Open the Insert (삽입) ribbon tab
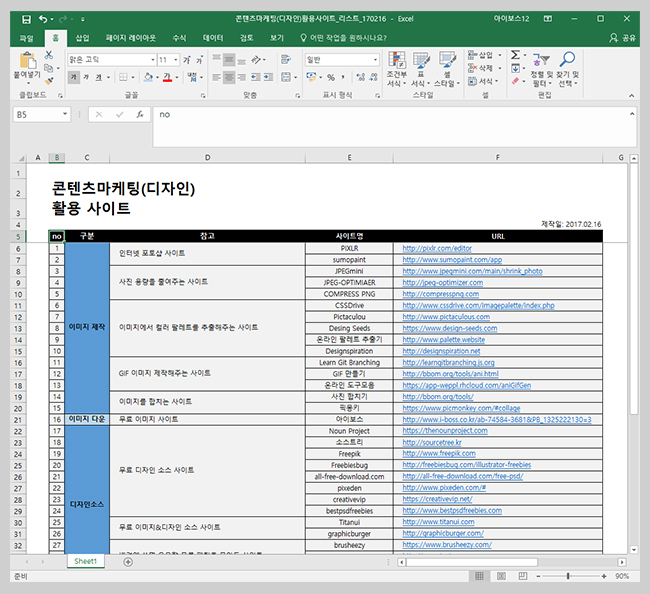The image size is (650, 594). tap(82, 38)
